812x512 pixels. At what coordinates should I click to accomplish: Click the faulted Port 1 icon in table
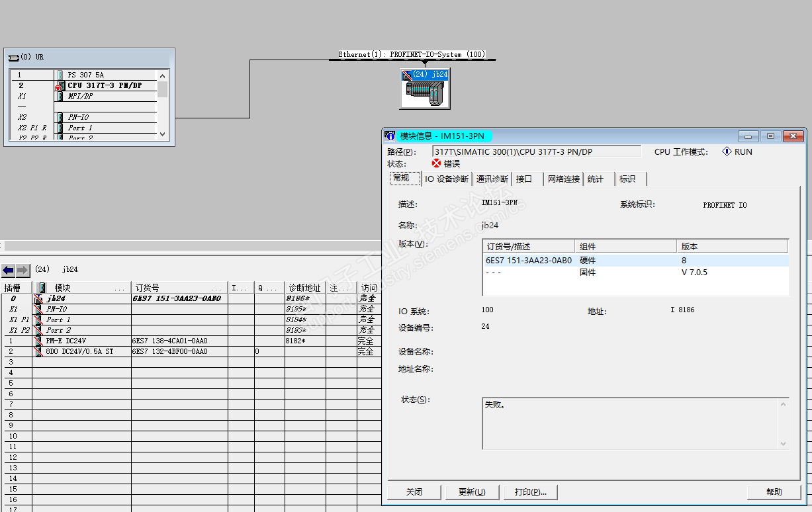[x=38, y=320]
